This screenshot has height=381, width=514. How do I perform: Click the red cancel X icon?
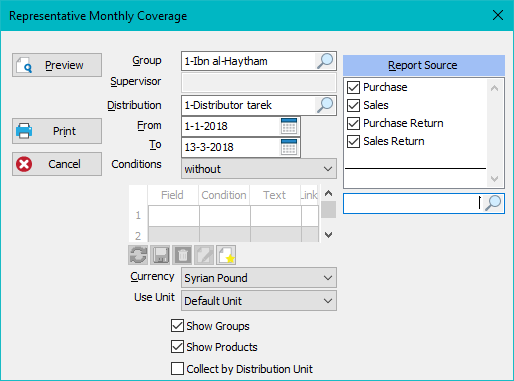(x=24, y=164)
